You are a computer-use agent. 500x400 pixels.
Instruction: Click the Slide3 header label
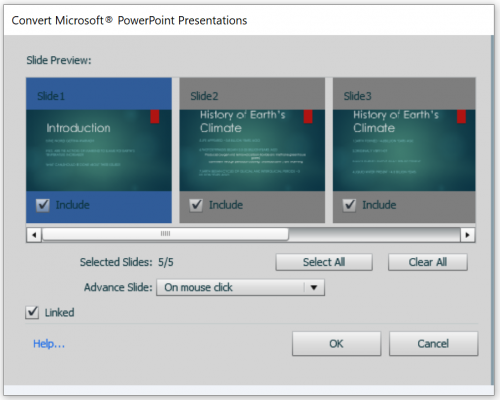(x=357, y=96)
